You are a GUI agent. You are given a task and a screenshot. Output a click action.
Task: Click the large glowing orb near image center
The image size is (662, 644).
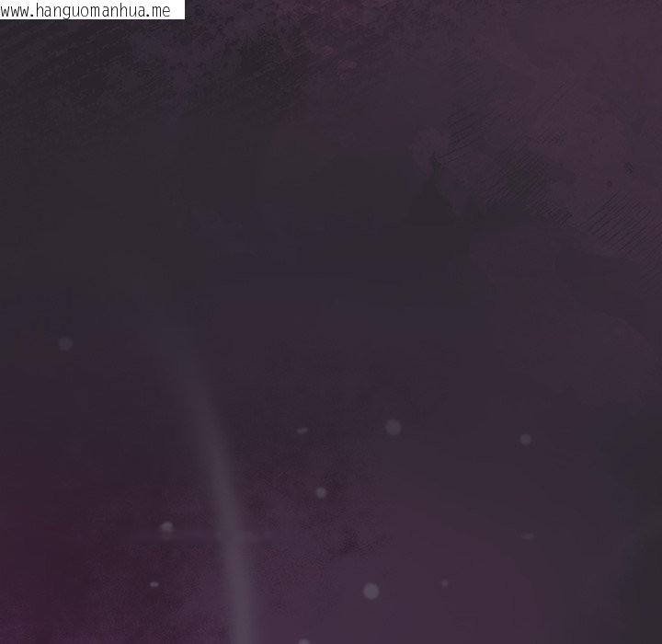tap(393, 427)
